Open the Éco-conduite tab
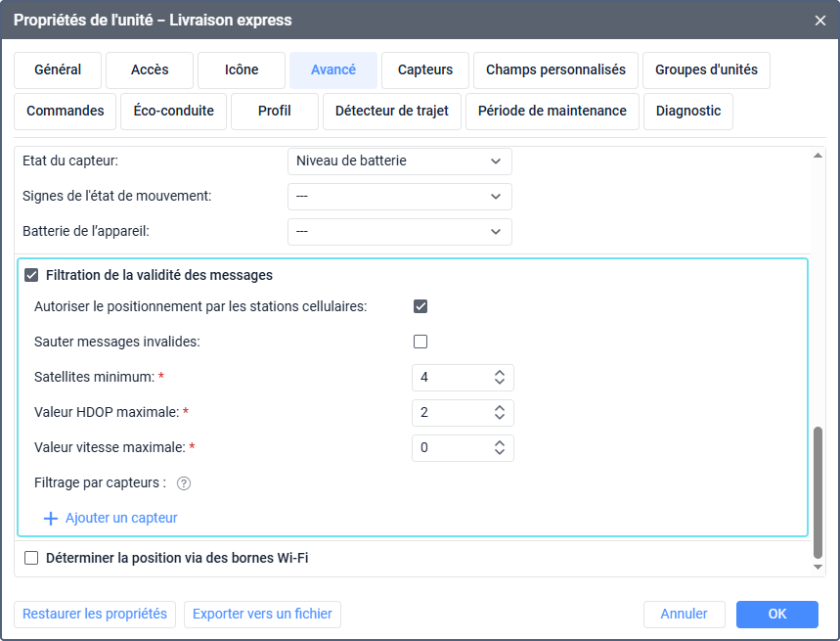The width and height of the screenshot is (840, 641). point(174,111)
